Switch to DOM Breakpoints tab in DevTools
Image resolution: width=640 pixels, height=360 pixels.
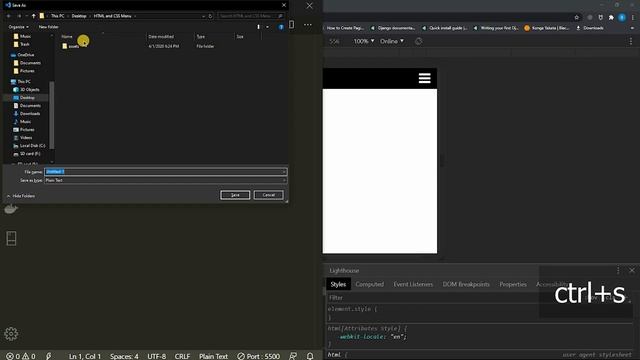[x=466, y=284]
